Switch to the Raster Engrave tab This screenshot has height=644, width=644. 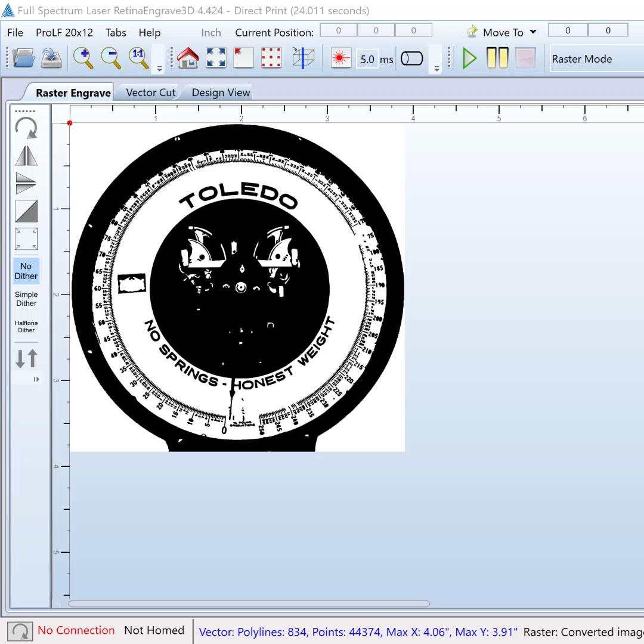click(x=73, y=93)
